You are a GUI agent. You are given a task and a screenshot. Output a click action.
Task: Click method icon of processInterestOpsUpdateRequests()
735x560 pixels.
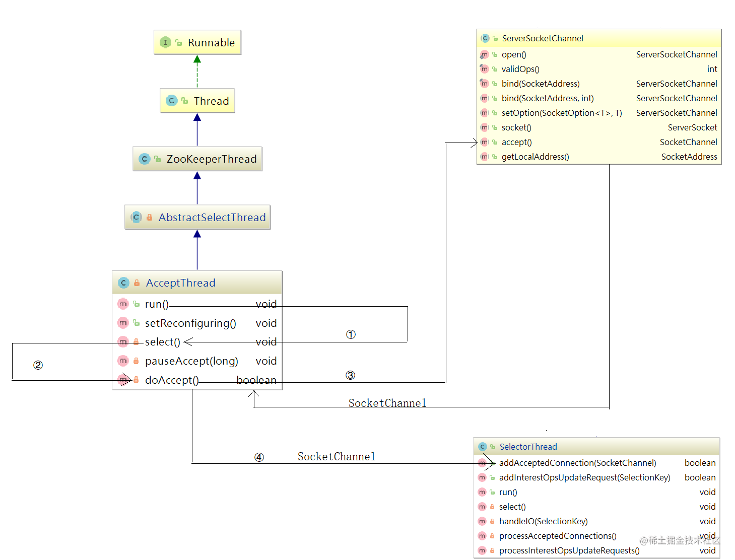pos(482,550)
